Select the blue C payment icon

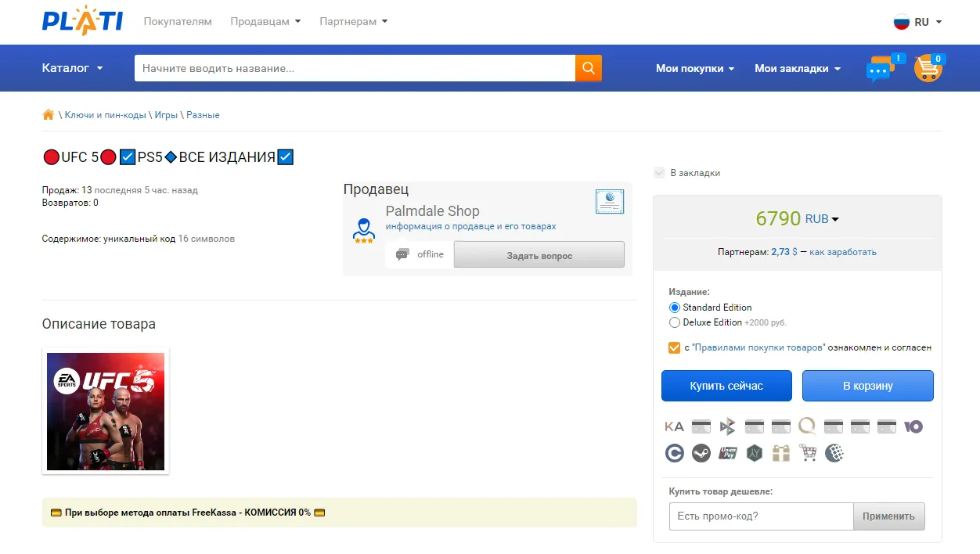coord(674,453)
